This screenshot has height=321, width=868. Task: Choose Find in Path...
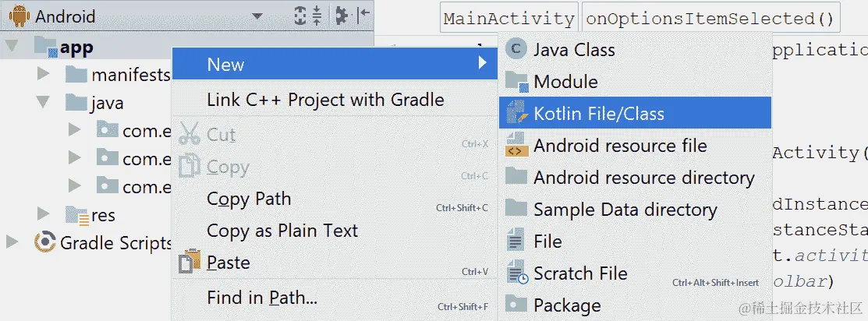coord(335,298)
